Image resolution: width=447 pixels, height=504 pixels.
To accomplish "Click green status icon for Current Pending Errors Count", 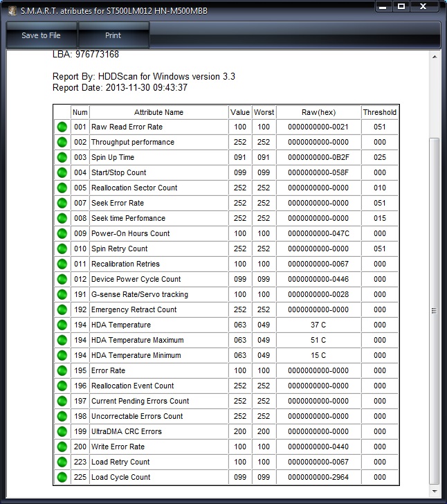I will point(62,401).
